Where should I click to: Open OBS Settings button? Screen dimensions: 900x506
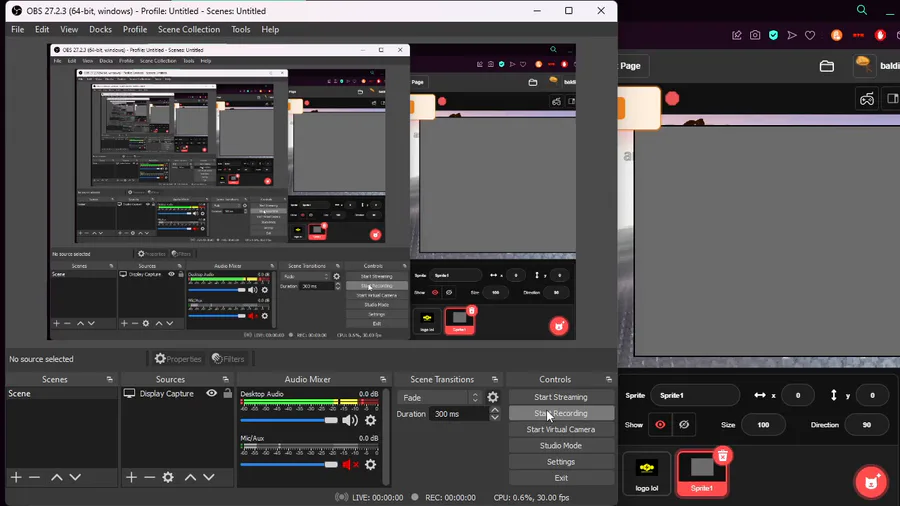click(x=561, y=461)
